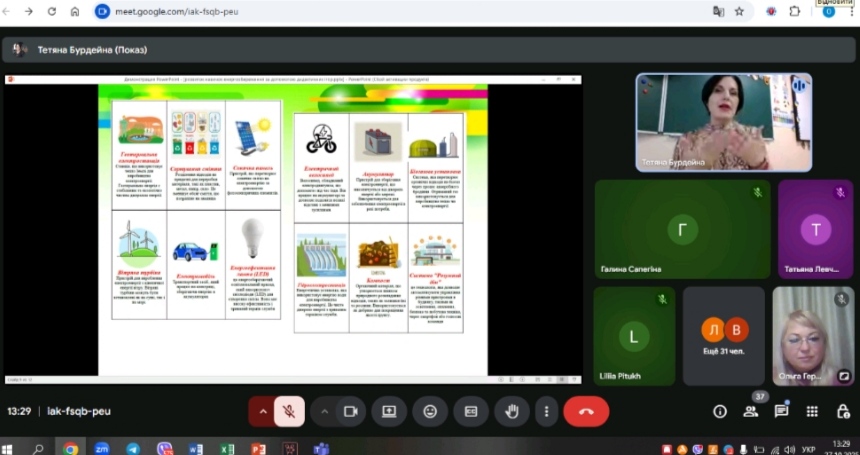This screenshot has height=455, width=860.
Task: Open host controls lock icon
Action: pos(842,411)
